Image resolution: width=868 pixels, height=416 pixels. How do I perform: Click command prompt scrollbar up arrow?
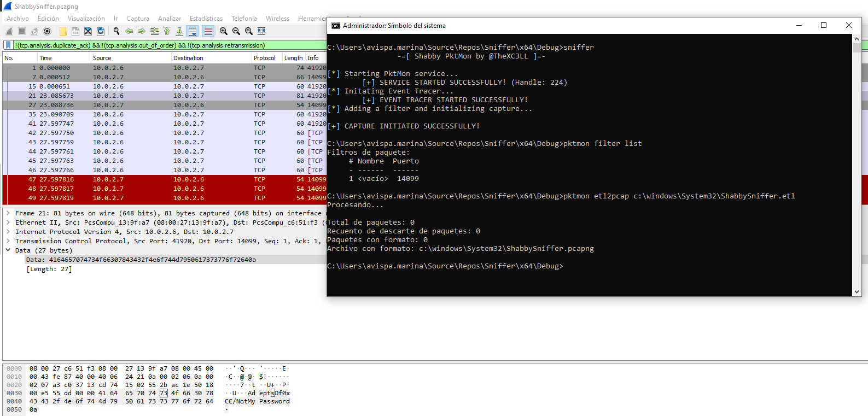(x=857, y=38)
